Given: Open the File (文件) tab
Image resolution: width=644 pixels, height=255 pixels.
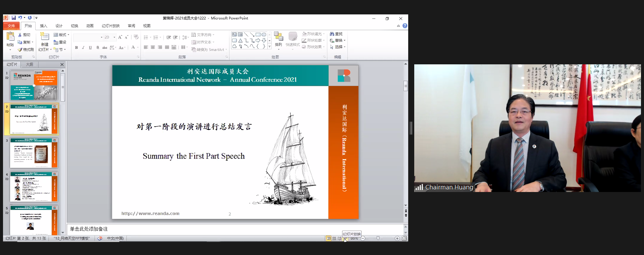Looking at the screenshot, I should pos(11,26).
